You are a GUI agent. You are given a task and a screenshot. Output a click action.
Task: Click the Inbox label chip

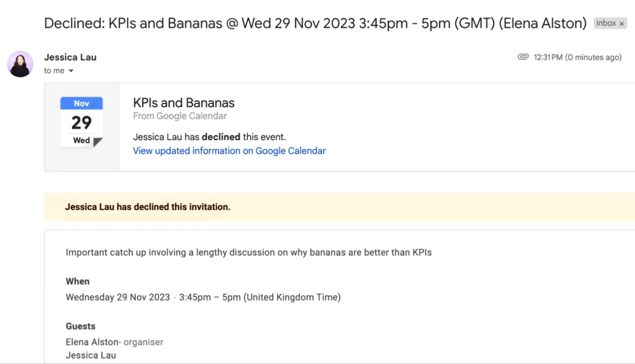[x=606, y=23]
